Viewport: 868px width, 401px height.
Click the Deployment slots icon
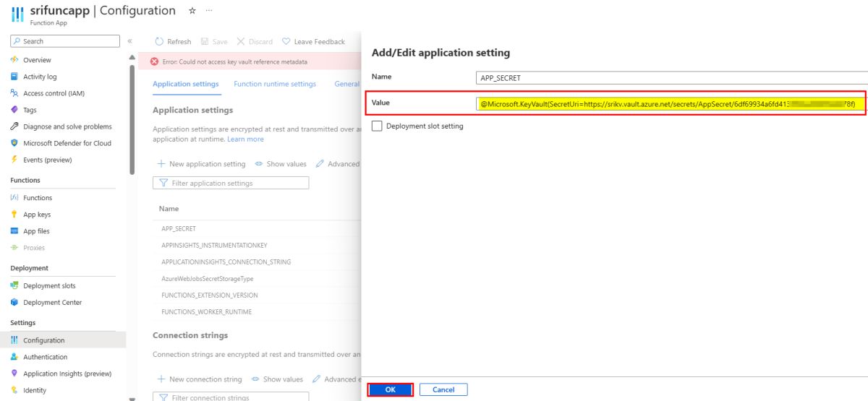14,286
